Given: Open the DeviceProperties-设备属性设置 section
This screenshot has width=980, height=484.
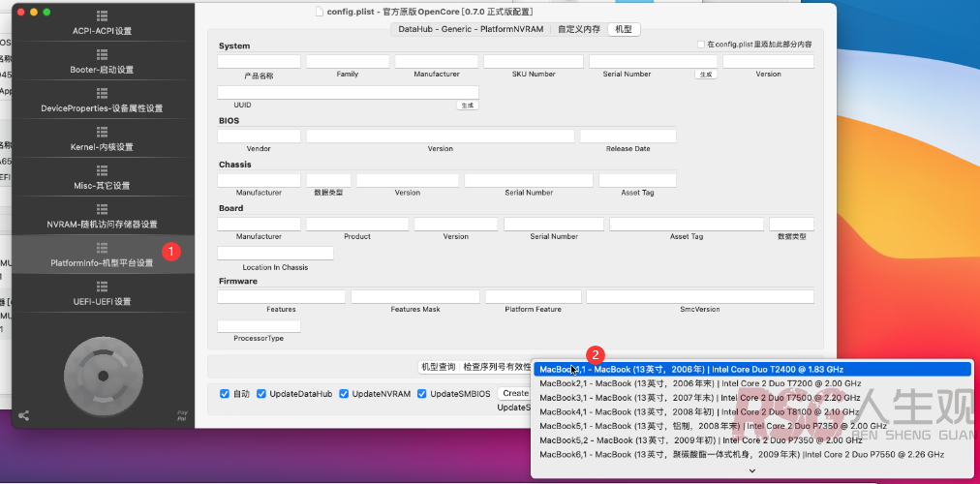Looking at the screenshot, I should tap(102, 101).
